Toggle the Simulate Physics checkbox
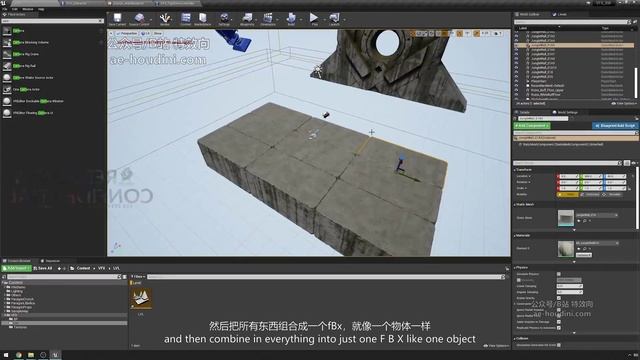Image resolution: width=640 pixels, height=360 pixels. 559,274
